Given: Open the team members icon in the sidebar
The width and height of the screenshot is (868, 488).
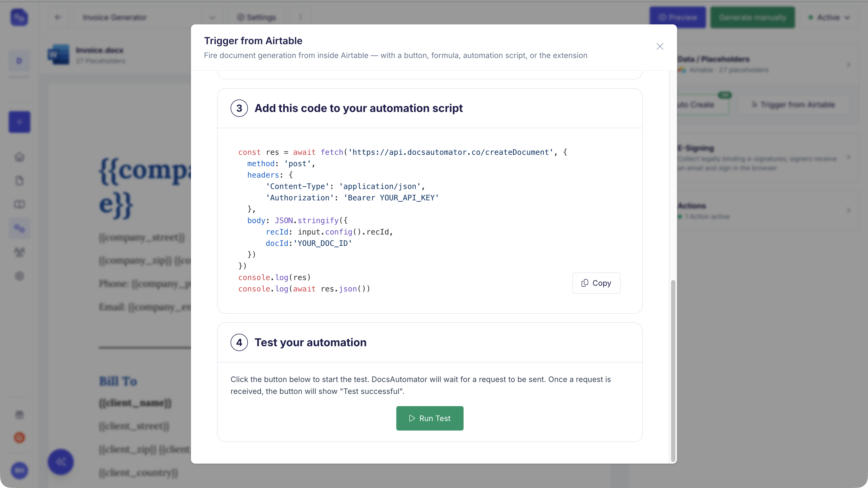Looking at the screenshot, I should 19,252.
